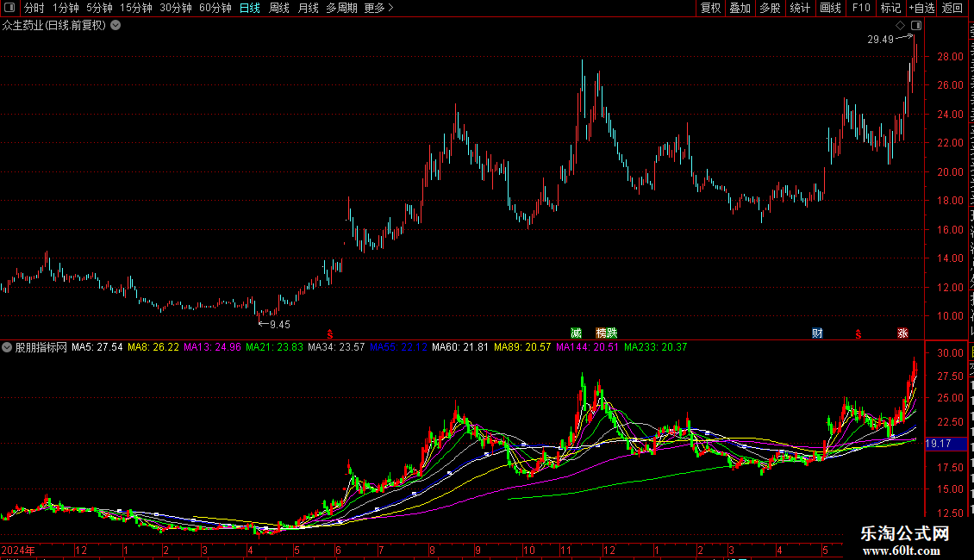Click the MA144: 20.51 label
This screenshot has height=560, width=974.
(587, 347)
